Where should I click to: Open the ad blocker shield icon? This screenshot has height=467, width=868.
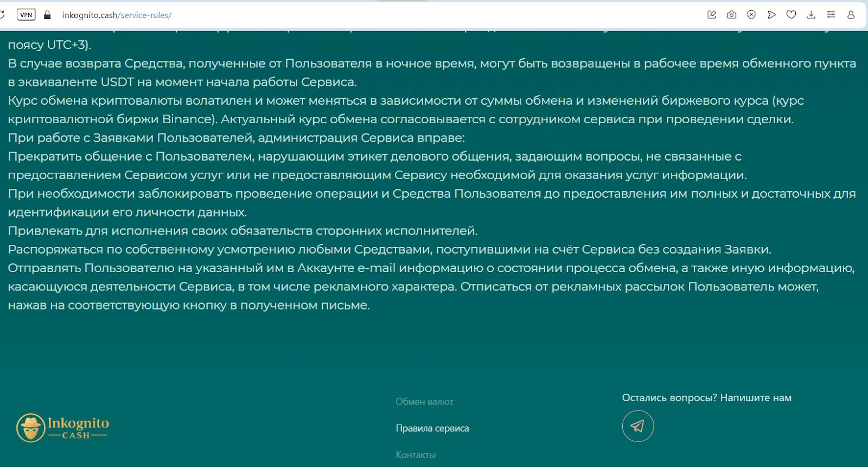[x=751, y=15]
